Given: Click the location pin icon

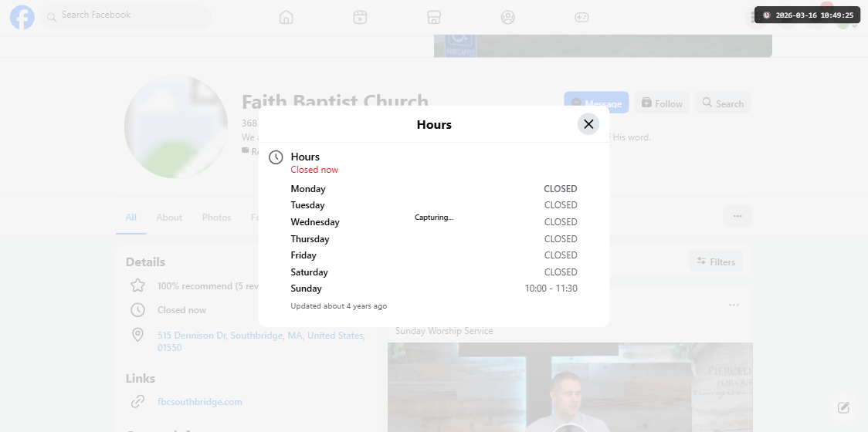Looking at the screenshot, I should 137,335.
